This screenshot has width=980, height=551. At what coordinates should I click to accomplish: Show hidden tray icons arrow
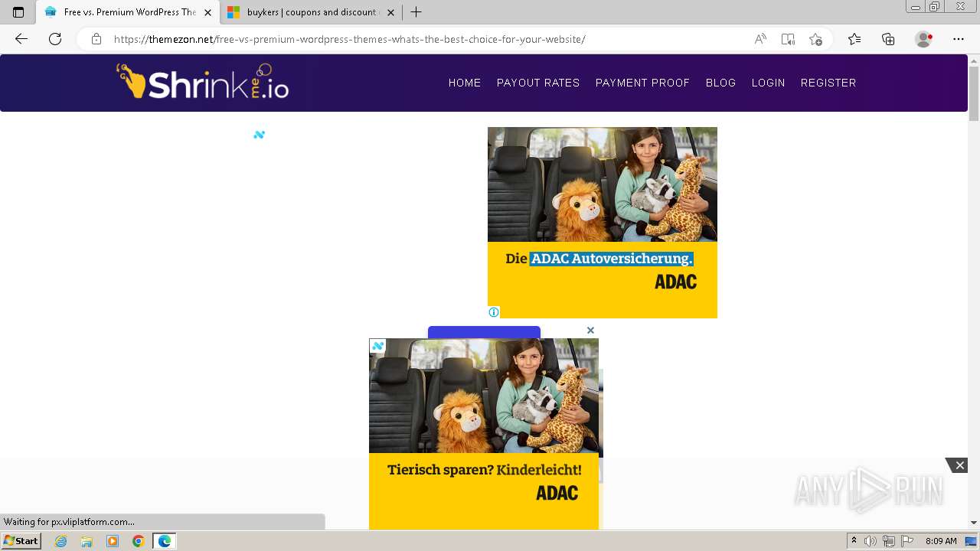point(854,541)
